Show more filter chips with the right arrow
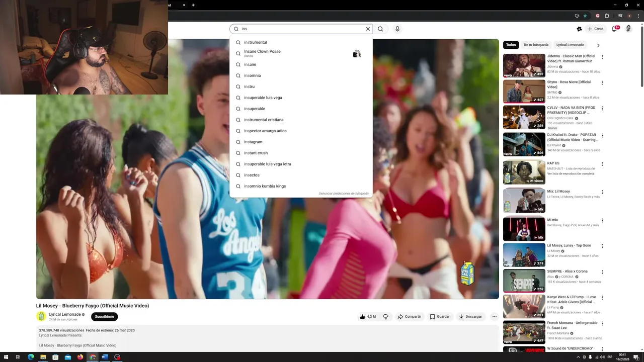 [x=598, y=45]
